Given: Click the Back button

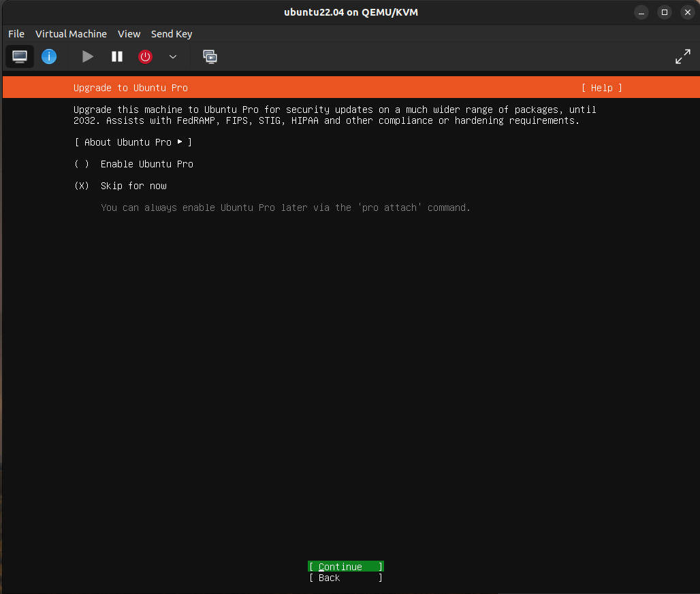Looking at the screenshot, I should [345, 578].
